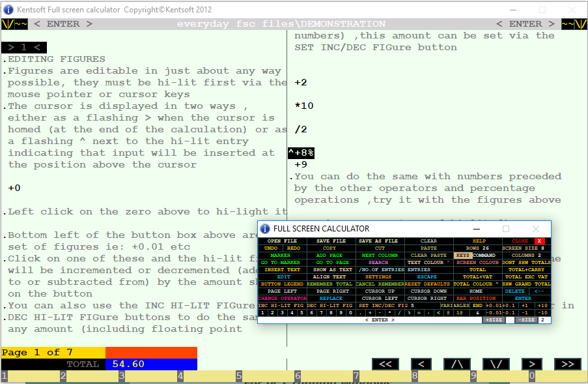Open TOTAL COLOUR picker
Screen dimensions: 588x384
pyautogui.click(x=478, y=284)
